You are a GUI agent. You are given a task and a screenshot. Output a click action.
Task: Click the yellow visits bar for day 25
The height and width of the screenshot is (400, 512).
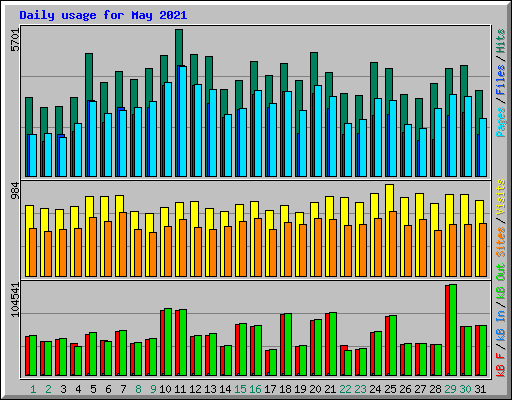click(389, 198)
